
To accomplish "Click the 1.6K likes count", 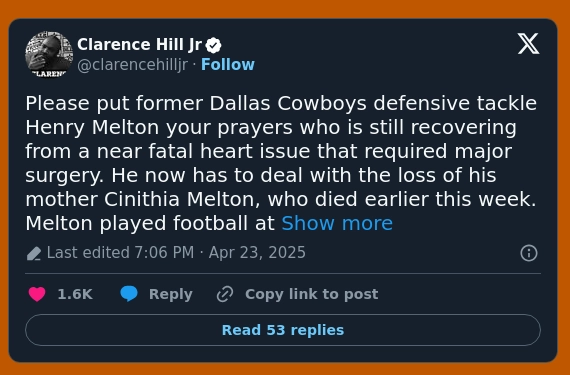I will [x=75, y=294].
